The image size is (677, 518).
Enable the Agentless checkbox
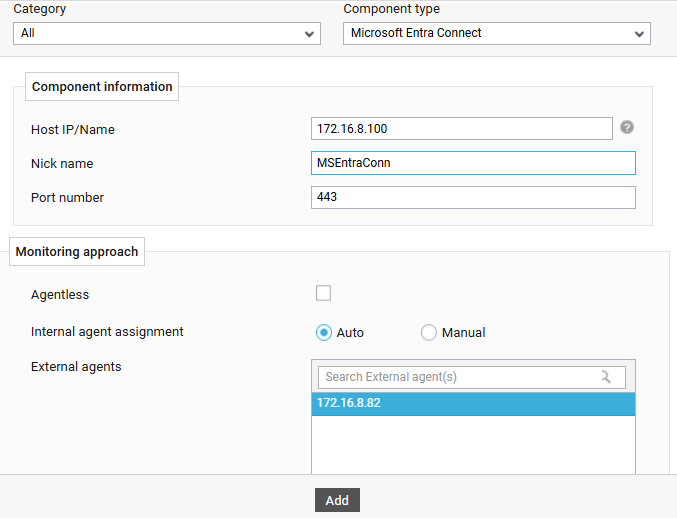[x=323, y=293]
